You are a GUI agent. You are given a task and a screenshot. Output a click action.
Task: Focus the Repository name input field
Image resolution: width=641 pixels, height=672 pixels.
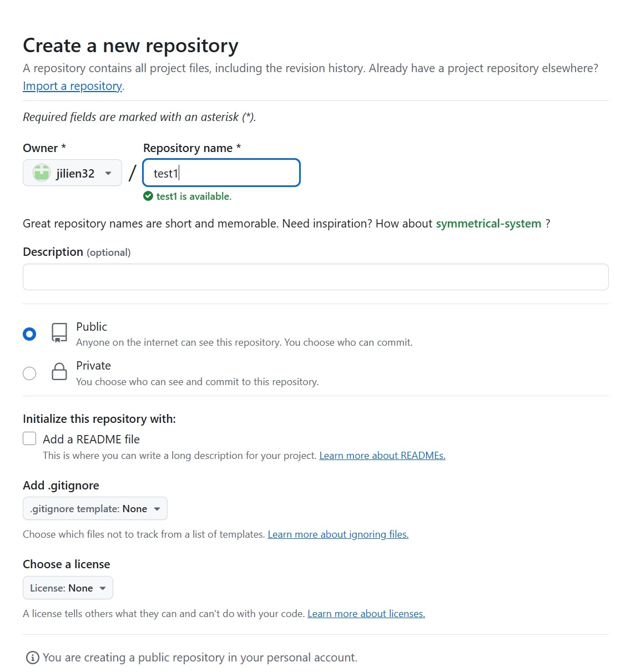[x=221, y=173]
